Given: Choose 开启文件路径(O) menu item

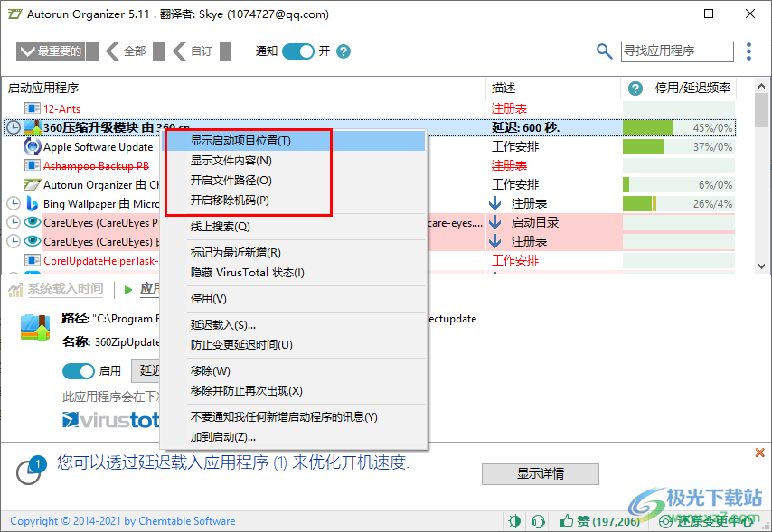Looking at the screenshot, I should tap(294, 181).
